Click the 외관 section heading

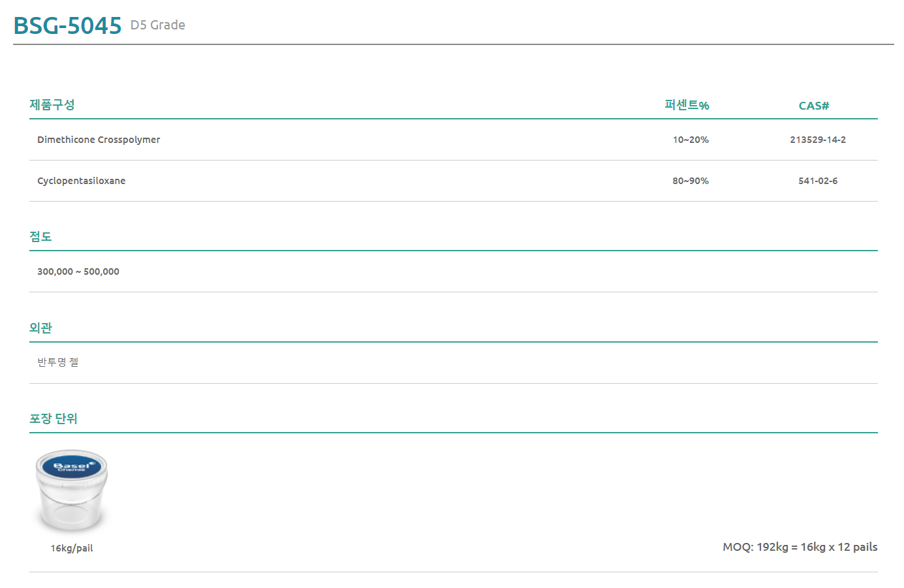(x=40, y=328)
